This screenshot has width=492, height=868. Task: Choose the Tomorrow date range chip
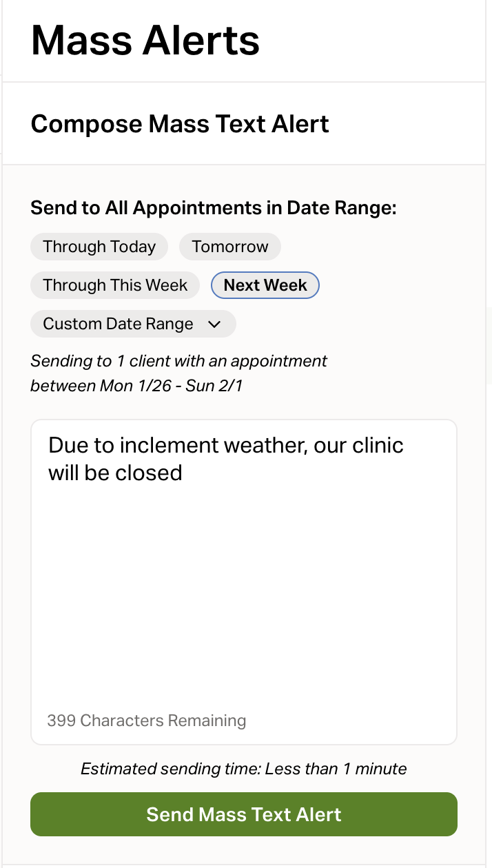point(230,247)
